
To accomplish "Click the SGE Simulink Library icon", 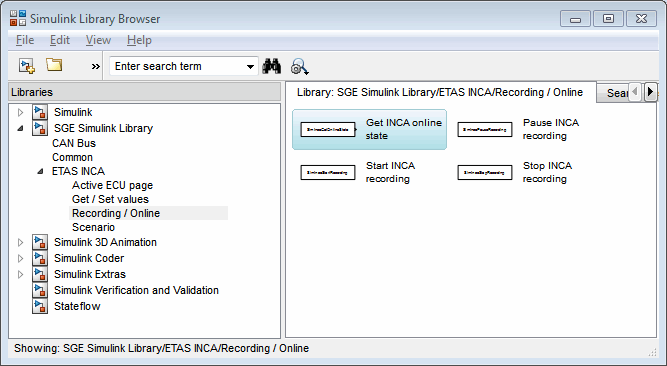I will (40, 128).
